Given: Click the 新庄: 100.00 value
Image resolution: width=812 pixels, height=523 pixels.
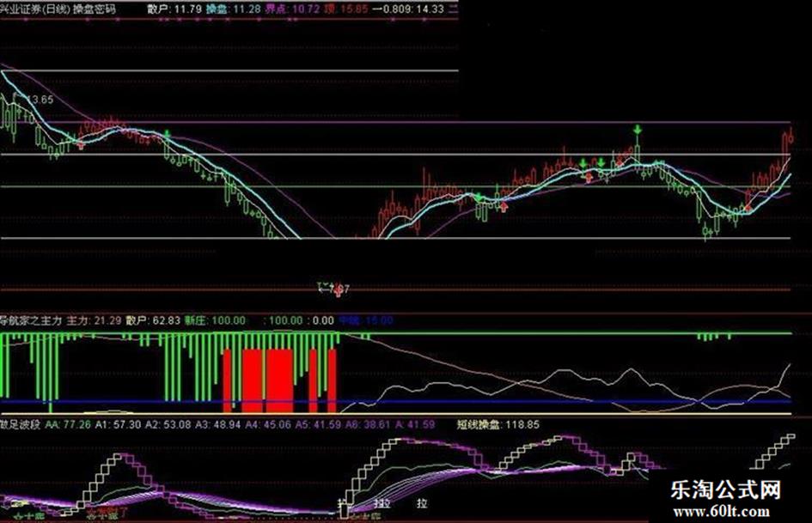Looking at the screenshot, I should click(x=215, y=320).
